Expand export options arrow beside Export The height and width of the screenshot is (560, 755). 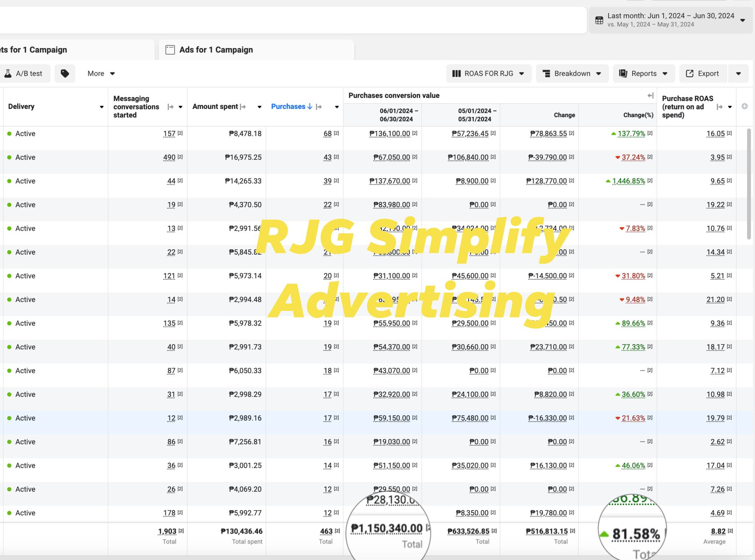[x=738, y=73]
